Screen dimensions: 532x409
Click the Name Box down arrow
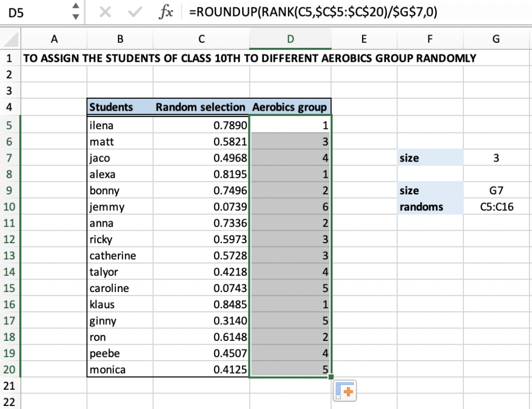(x=75, y=18)
